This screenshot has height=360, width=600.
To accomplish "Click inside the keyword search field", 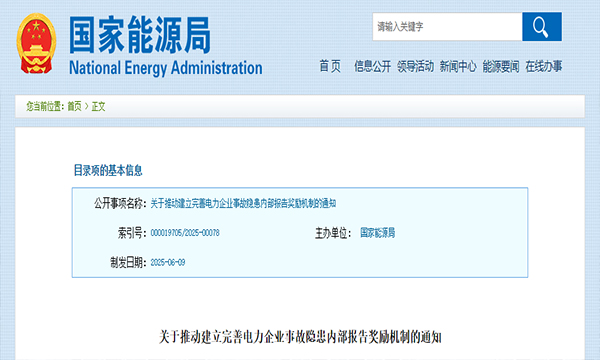I will (447, 26).
